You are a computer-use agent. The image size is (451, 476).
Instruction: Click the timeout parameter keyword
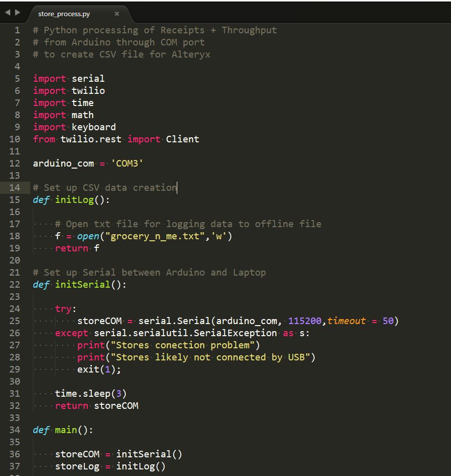[x=346, y=321]
